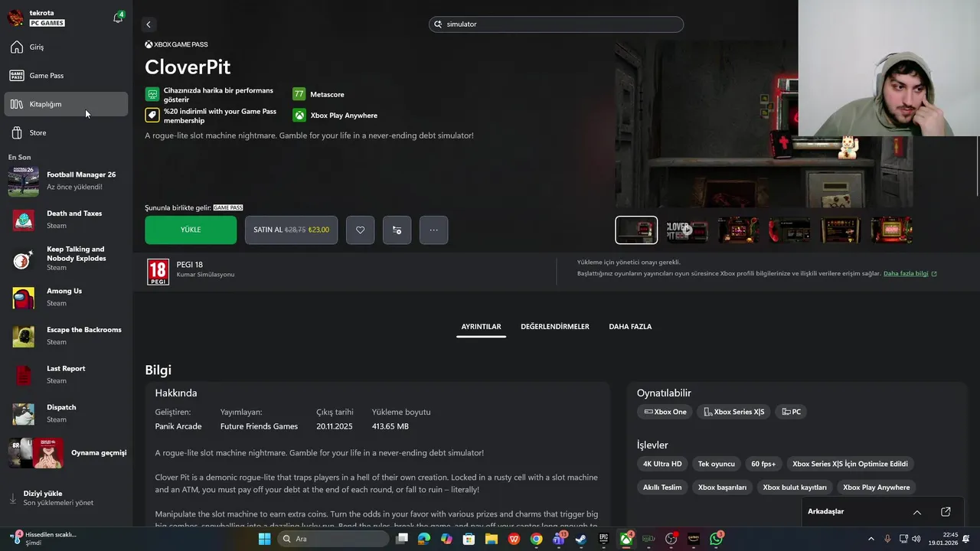Select third gallery thumbnail with slot machine

739,230
